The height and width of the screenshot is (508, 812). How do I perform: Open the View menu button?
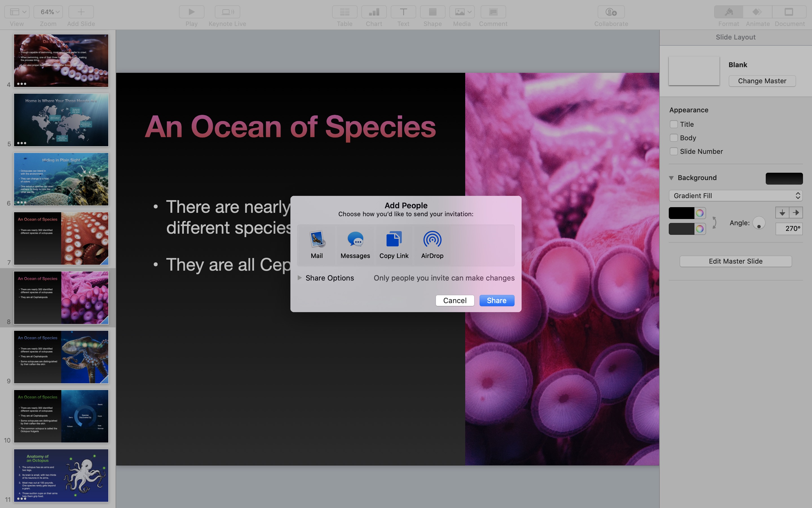point(17,12)
